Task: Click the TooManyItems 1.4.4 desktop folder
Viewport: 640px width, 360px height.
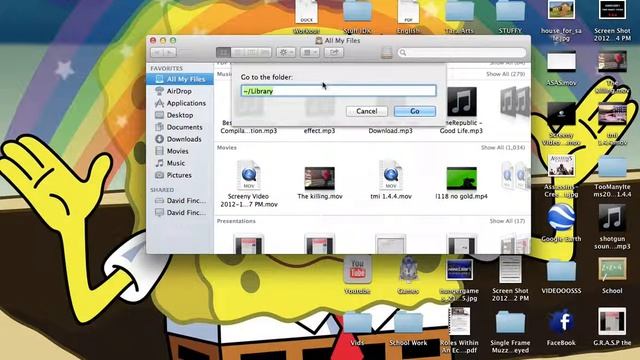Action: pos(612,176)
